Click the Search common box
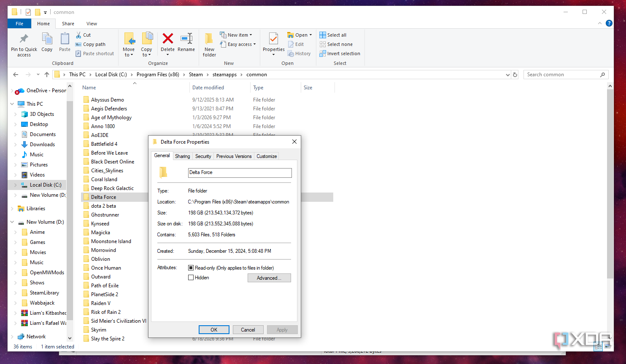Image resolution: width=626 pixels, height=364 pixels. click(x=566, y=75)
